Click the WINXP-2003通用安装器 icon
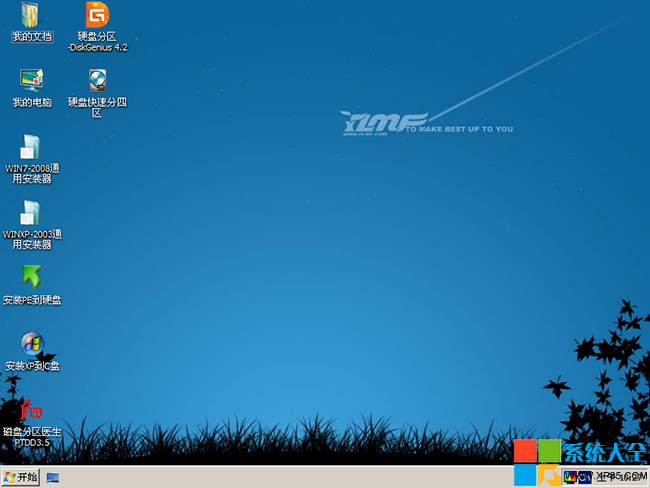 [x=31, y=212]
